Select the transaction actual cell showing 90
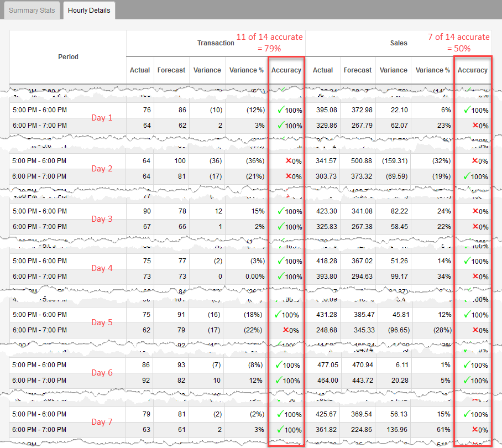The height and width of the screenshot is (448, 502). coord(147,211)
